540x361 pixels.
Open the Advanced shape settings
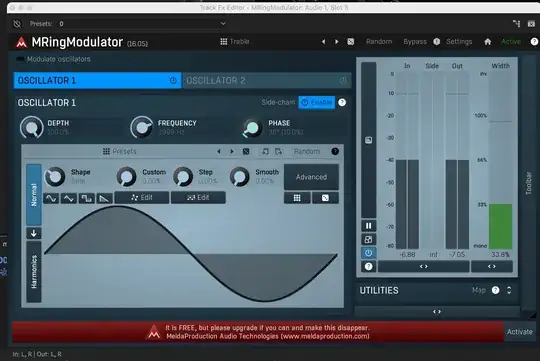click(311, 177)
